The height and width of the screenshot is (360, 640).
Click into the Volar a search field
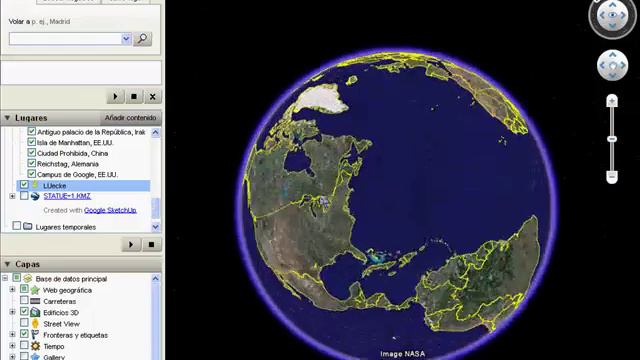(x=65, y=39)
